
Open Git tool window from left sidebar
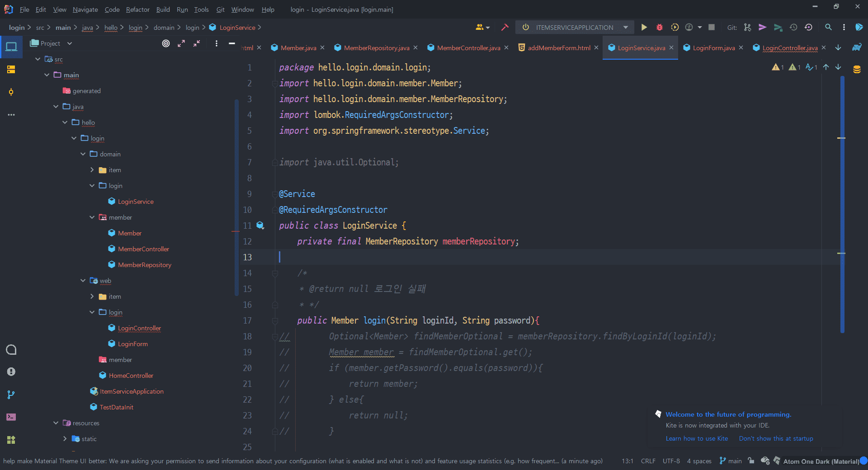[11, 395]
